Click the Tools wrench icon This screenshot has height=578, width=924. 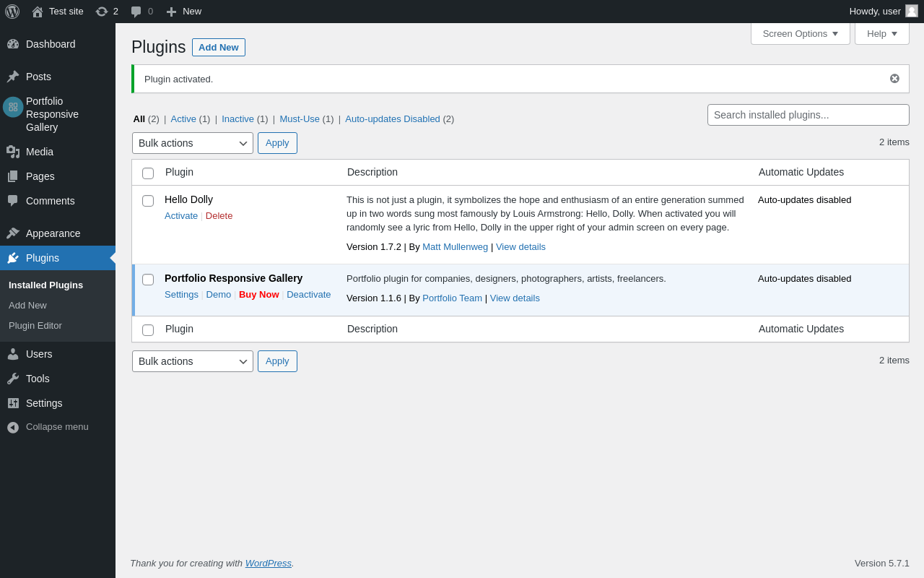(13, 379)
